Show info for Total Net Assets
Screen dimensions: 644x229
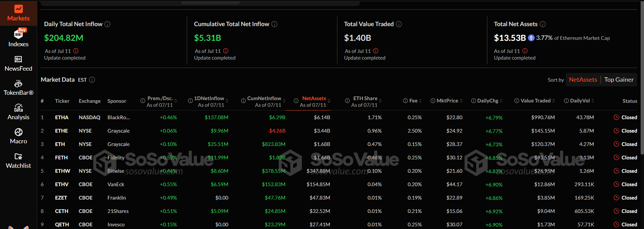pos(543,24)
